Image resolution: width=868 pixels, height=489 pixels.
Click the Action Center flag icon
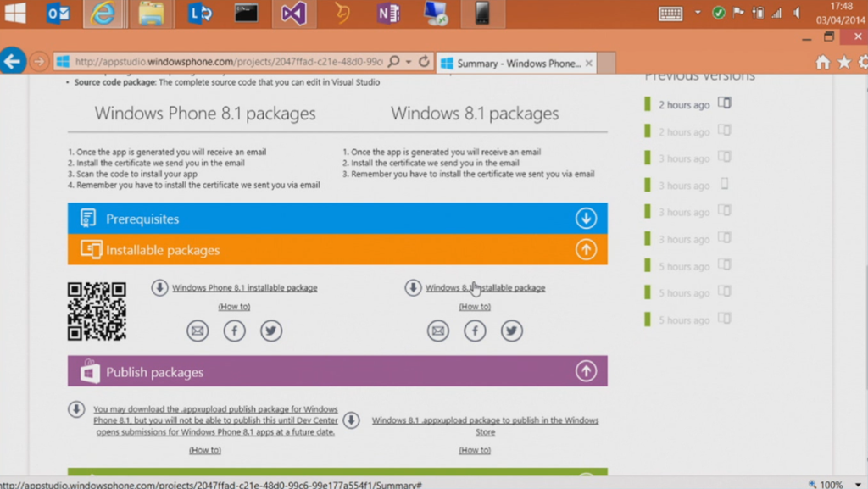point(738,13)
